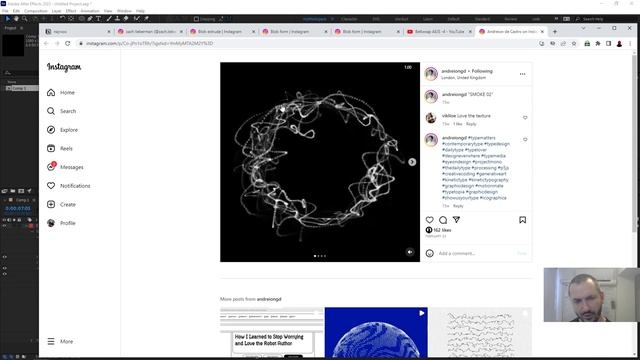Screen dimensions: 640x360
Task: Open Instagram Home in the sidebar
Action: tap(61, 93)
